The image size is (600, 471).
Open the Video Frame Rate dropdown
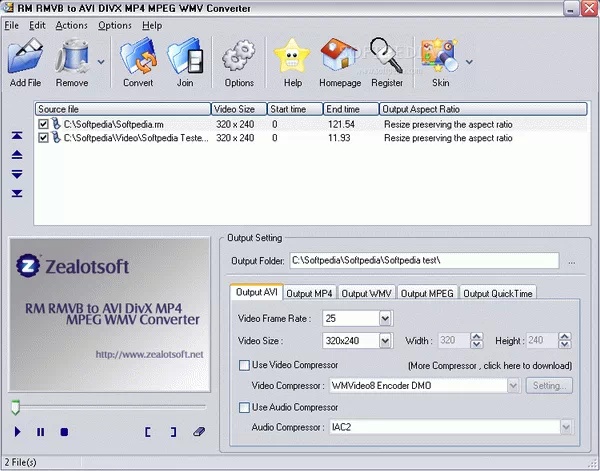click(385, 318)
